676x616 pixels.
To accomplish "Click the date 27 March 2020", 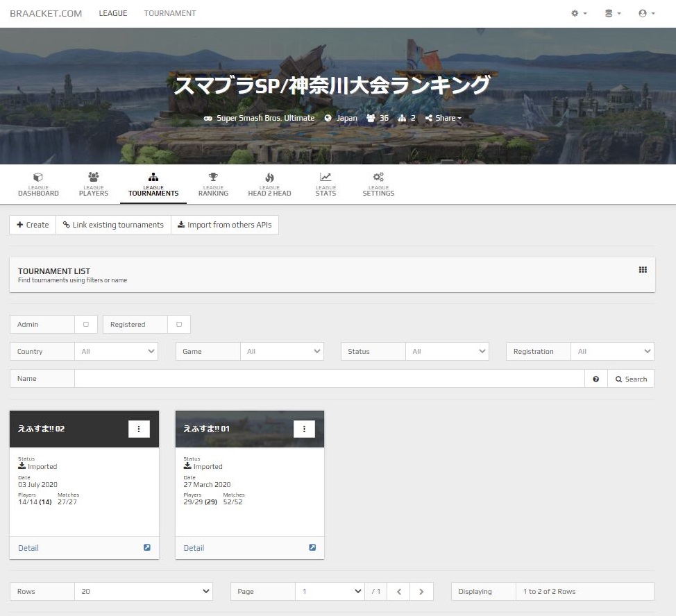I will (x=207, y=485).
